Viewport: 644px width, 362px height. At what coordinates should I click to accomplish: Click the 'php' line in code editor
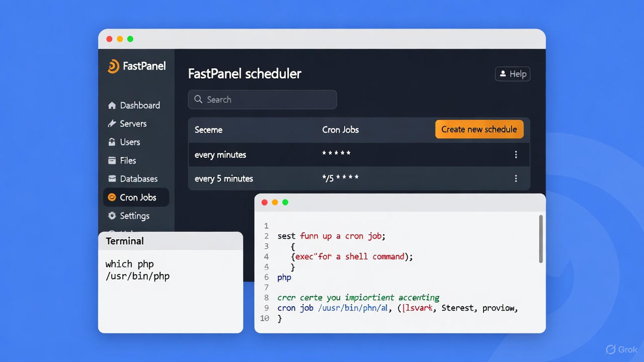[x=284, y=278]
